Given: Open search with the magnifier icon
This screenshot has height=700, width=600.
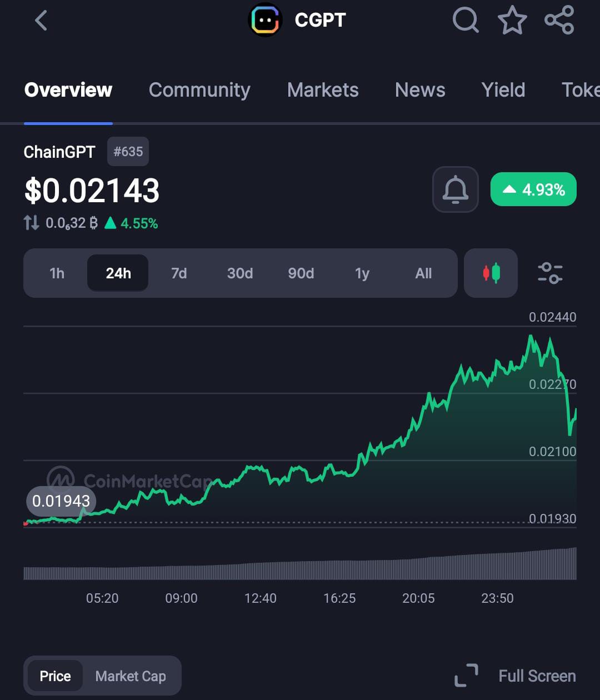Looking at the screenshot, I should click(466, 21).
